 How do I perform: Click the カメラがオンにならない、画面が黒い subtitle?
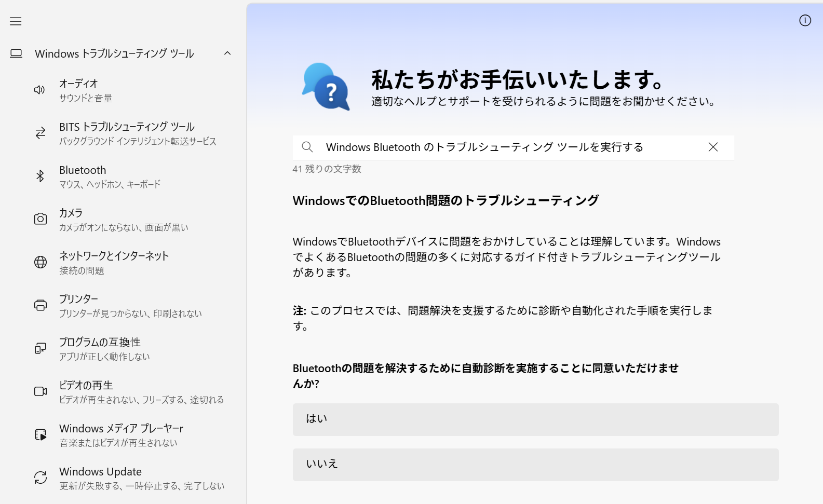[124, 227]
